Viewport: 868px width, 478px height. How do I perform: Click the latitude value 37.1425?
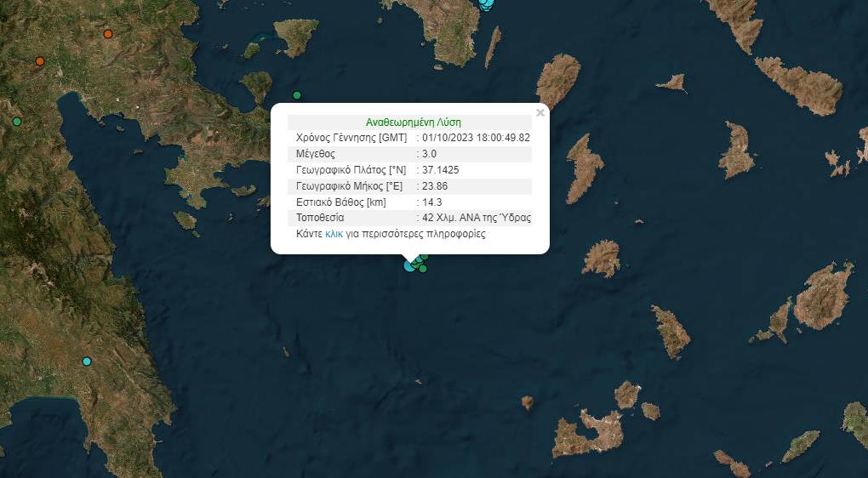click(x=440, y=170)
